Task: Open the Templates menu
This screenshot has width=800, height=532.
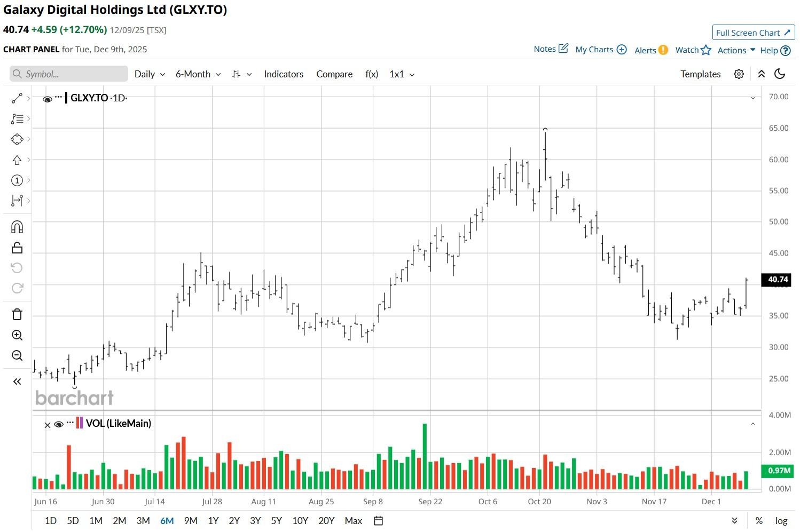Action: 701,74
